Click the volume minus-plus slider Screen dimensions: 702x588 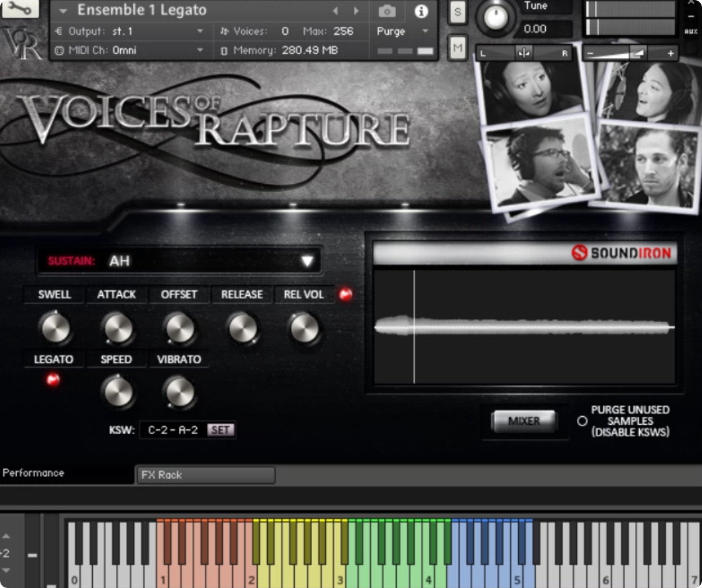tap(630, 54)
